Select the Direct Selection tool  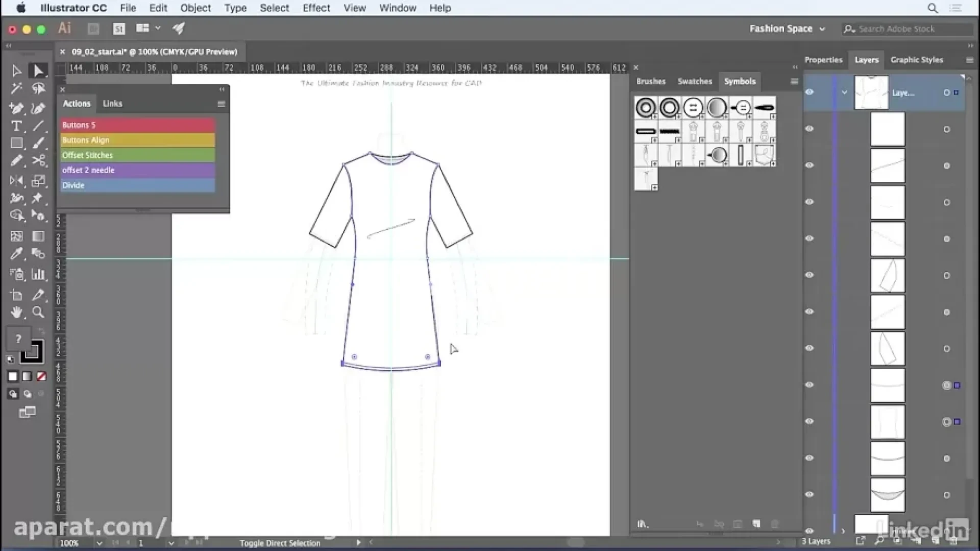point(38,70)
